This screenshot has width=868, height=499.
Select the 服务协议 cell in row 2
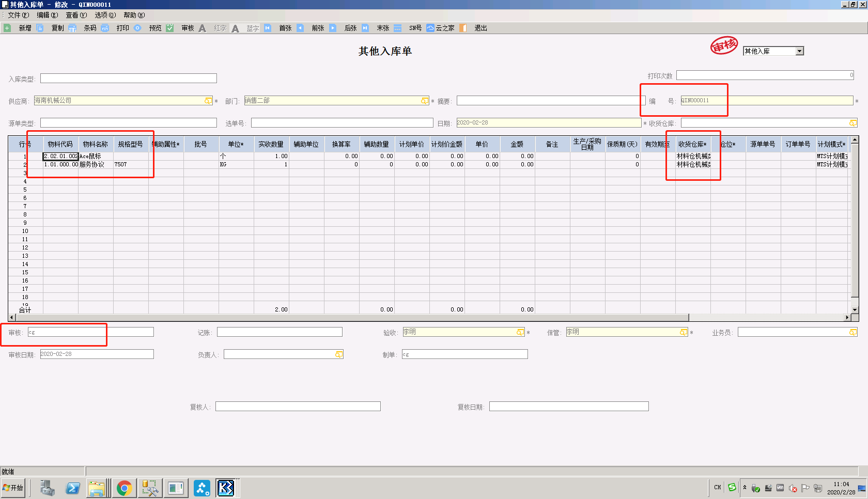tap(96, 164)
